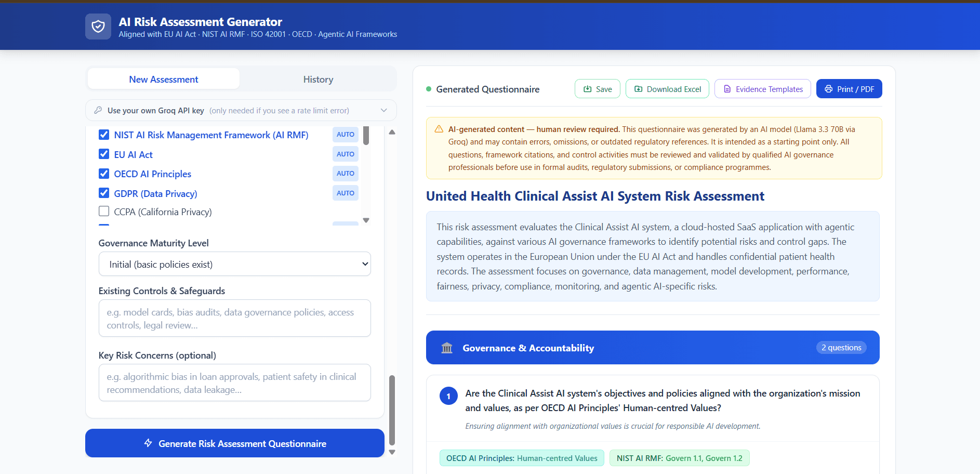The image size is (980, 474).
Task: Click the frameworks list scroll-down arrow
Action: coord(366,220)
